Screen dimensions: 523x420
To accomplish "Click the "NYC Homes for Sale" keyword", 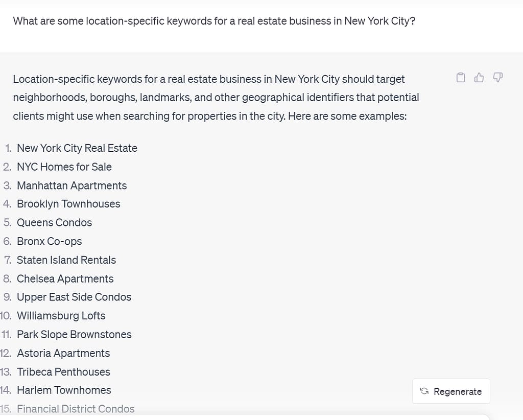I will (64, 167).
